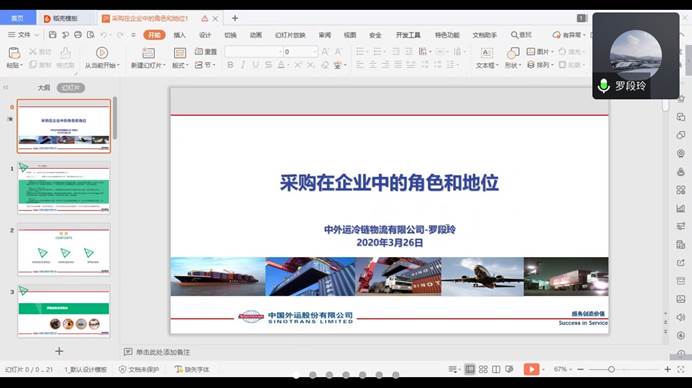The image size is (692, 388).
Task: Click the save icon in quick access toolbar
Action: click(53, 35)
